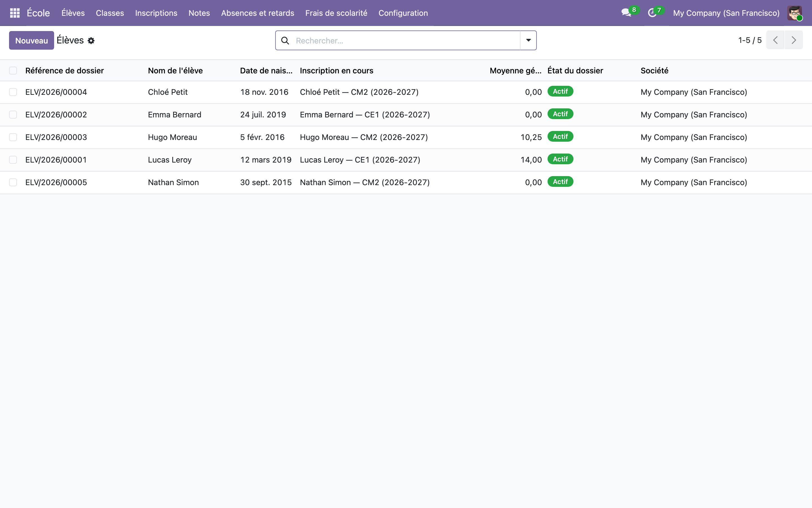Click birth date 24 juil. 2019
The height and width of the screenshot is (508, 812).
coord(263,115)
